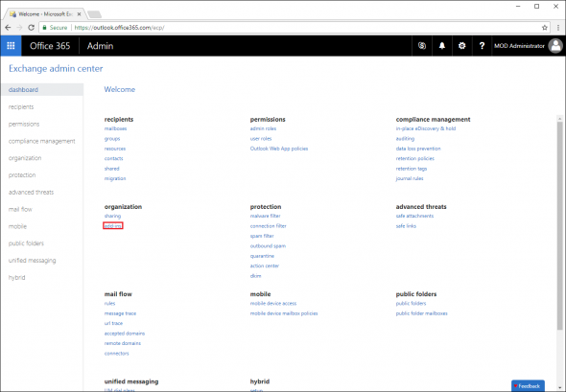Open the resources link
This screenshot has width=566, height=392.
115,149
